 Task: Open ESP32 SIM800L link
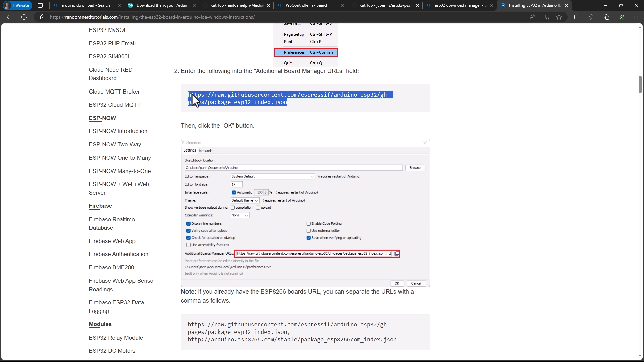tap(110, 56)
